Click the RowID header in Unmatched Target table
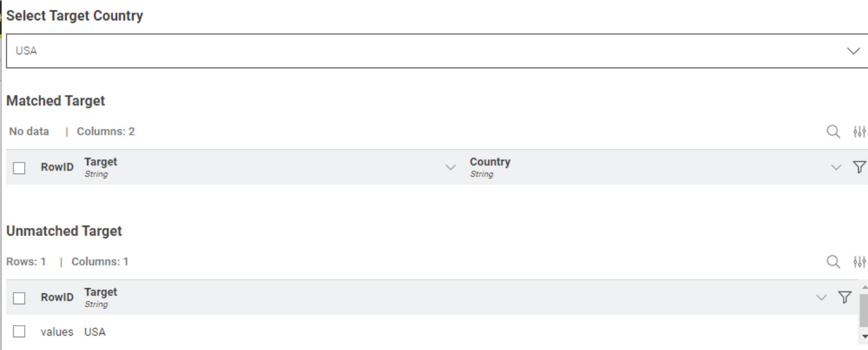 click(57, 297)
